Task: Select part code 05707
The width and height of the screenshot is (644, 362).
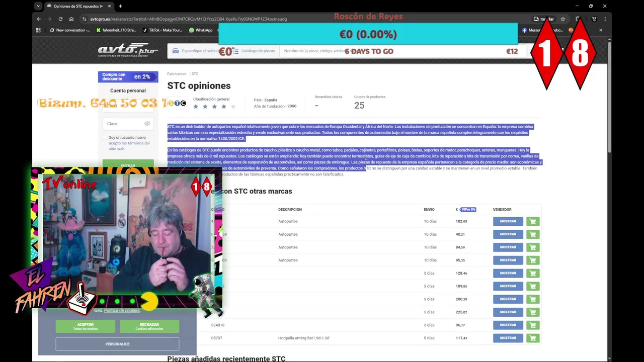Action: pyautogui.click(x=216, y=338)
